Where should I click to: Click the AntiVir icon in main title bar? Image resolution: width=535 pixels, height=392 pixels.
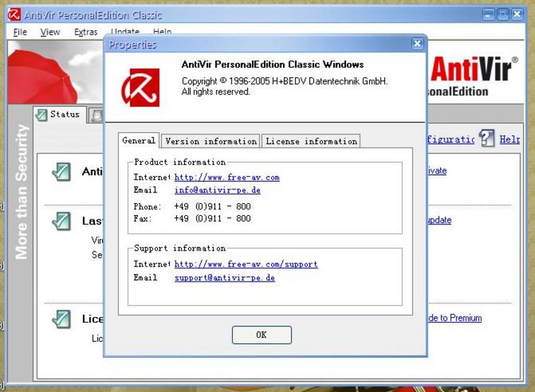(13, 14)
